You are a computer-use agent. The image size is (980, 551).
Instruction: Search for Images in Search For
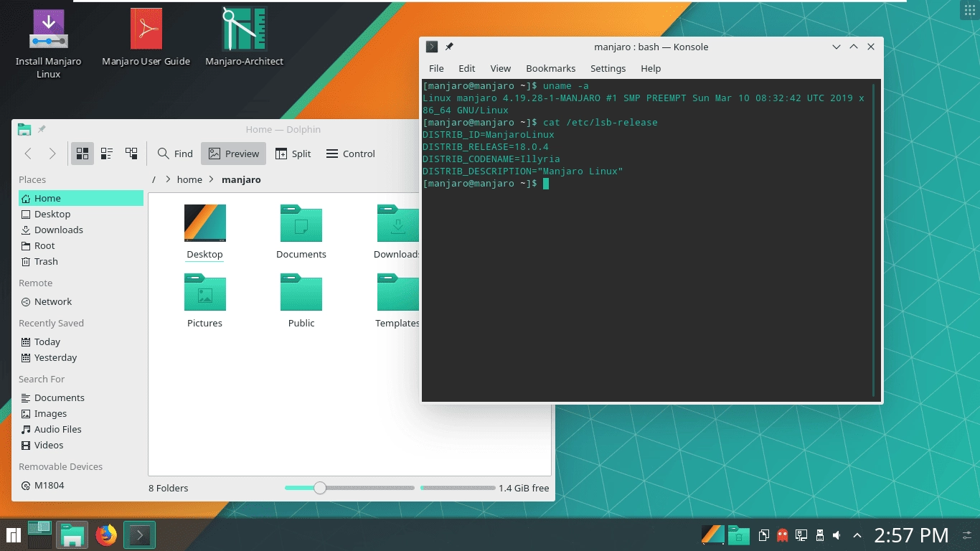coord(81,413)
